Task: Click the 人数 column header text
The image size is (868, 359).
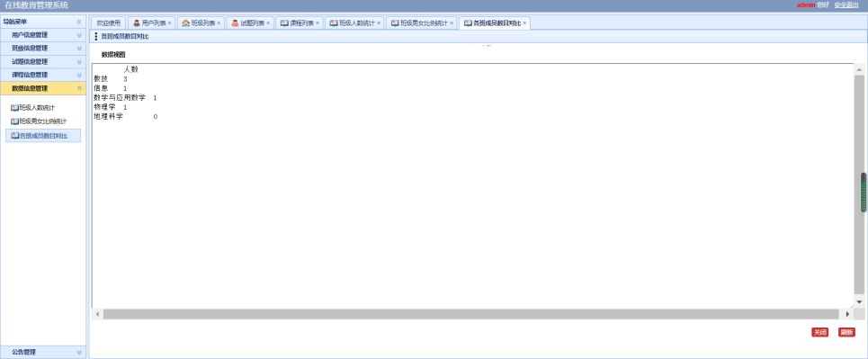Action: 130,69
